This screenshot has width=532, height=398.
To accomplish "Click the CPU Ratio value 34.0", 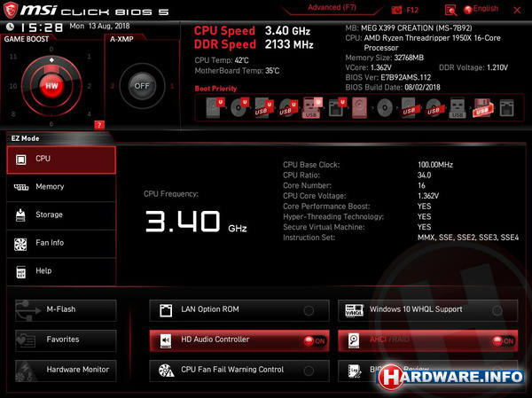I will [424, 176].
